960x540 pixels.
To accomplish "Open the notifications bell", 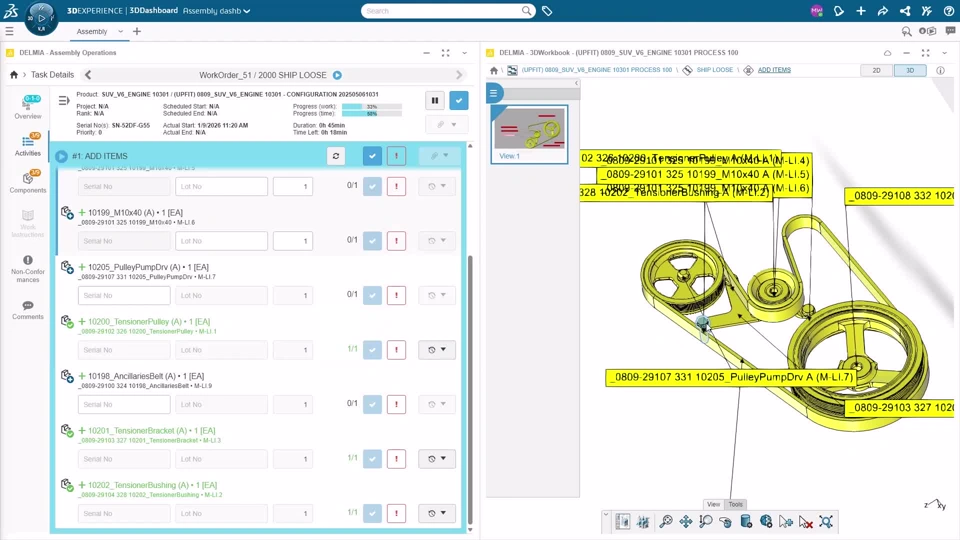I will (839, 11).
